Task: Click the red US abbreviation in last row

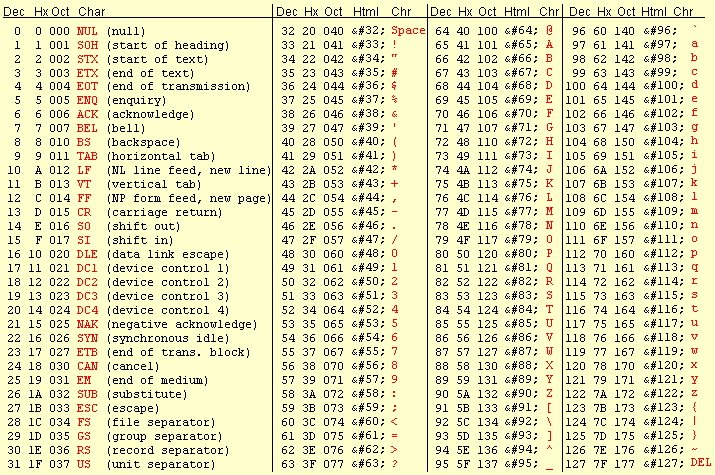Action: click(84, 463)
